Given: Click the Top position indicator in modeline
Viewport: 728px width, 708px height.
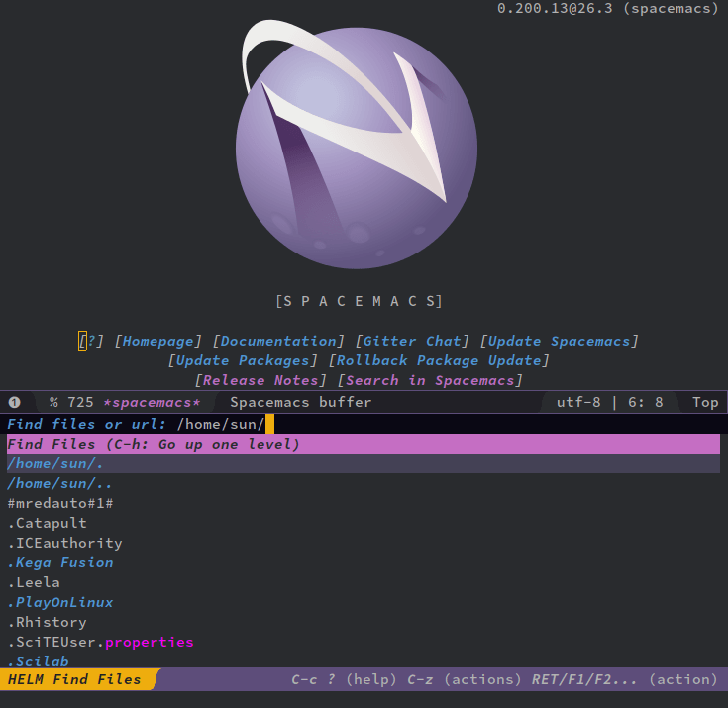Looking at the screenshot, I should coord(705,402).
